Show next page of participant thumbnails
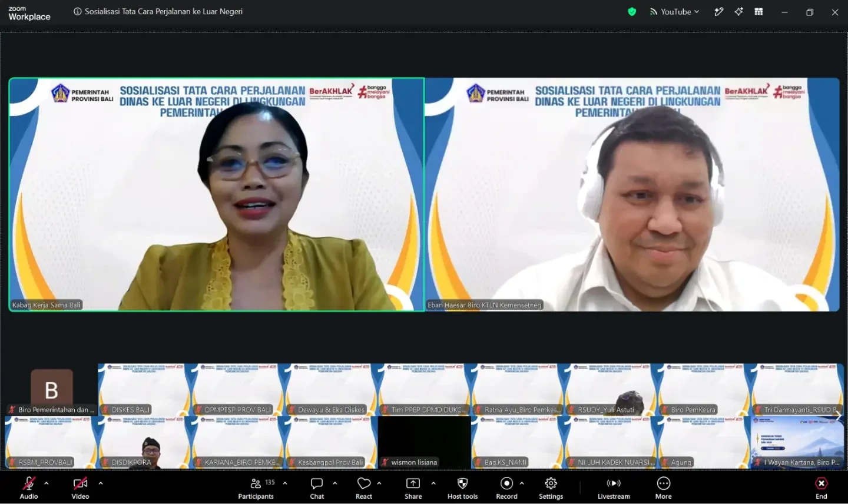Viewport: 848px width, 504px height. coord(838,416)
